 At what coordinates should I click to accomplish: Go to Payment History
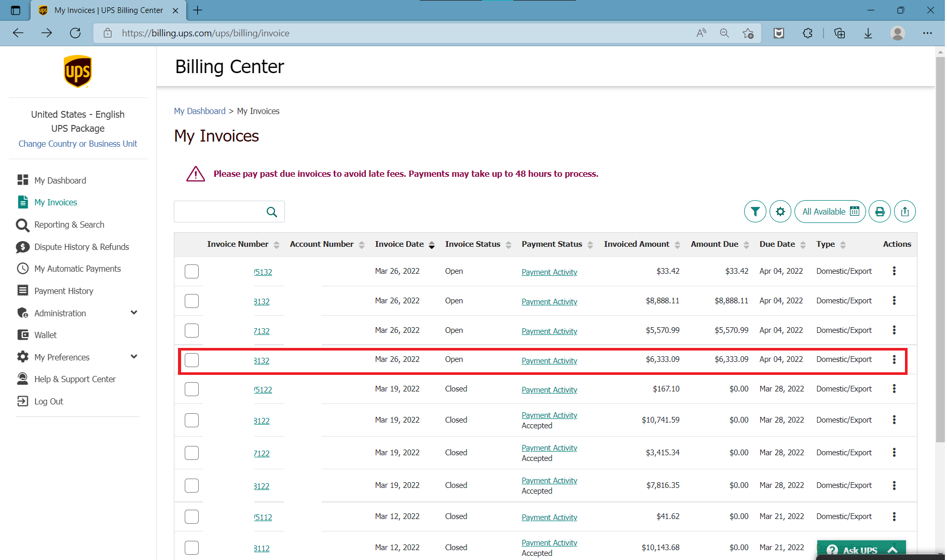(64, 291)
